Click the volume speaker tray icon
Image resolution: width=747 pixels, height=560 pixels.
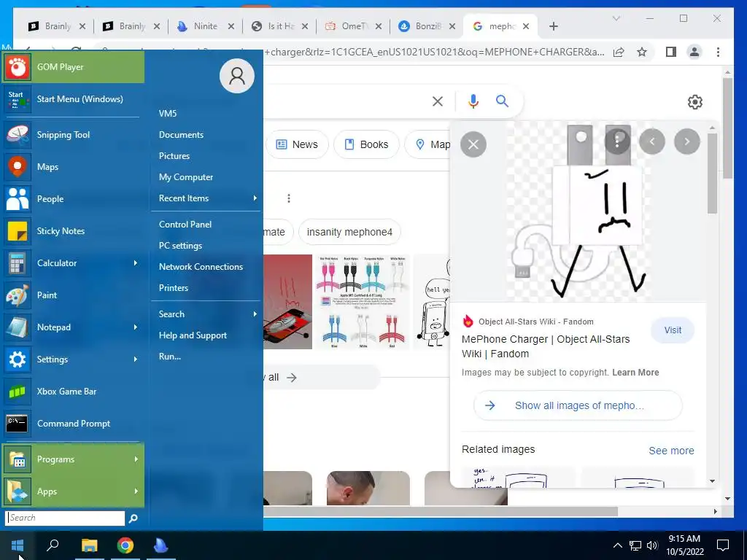[x=653, y=545]
